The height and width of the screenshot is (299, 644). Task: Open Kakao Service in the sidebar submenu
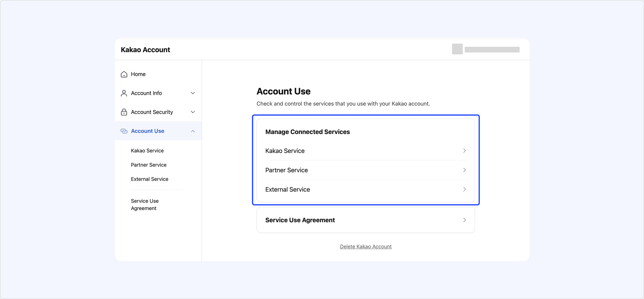tap(147, 151)
